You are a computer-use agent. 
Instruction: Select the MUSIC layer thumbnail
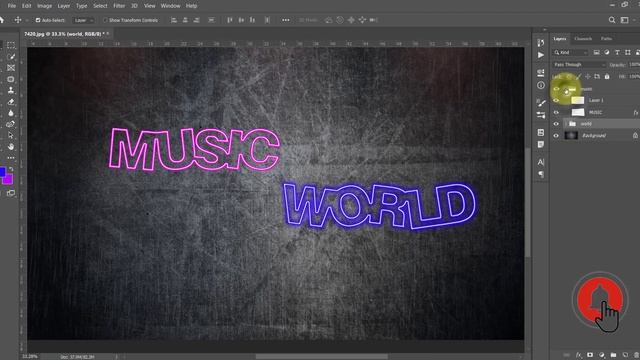(x=578, y=112)
